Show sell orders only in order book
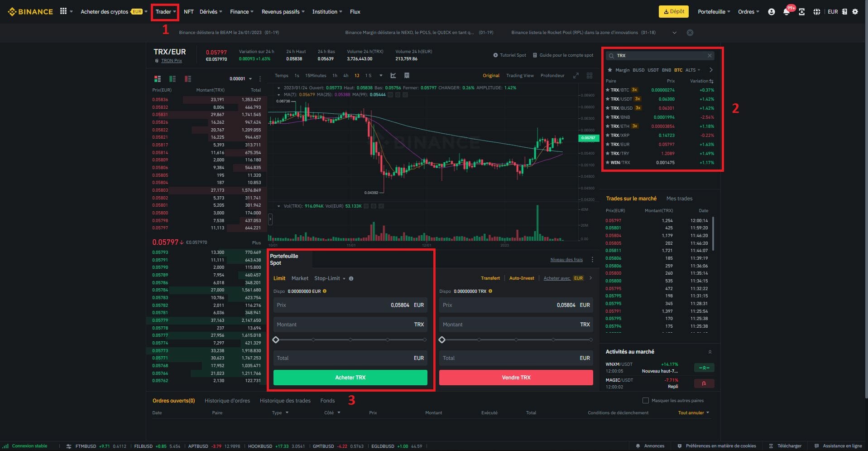This screenshot has width=868, height=451. [187, 79]
